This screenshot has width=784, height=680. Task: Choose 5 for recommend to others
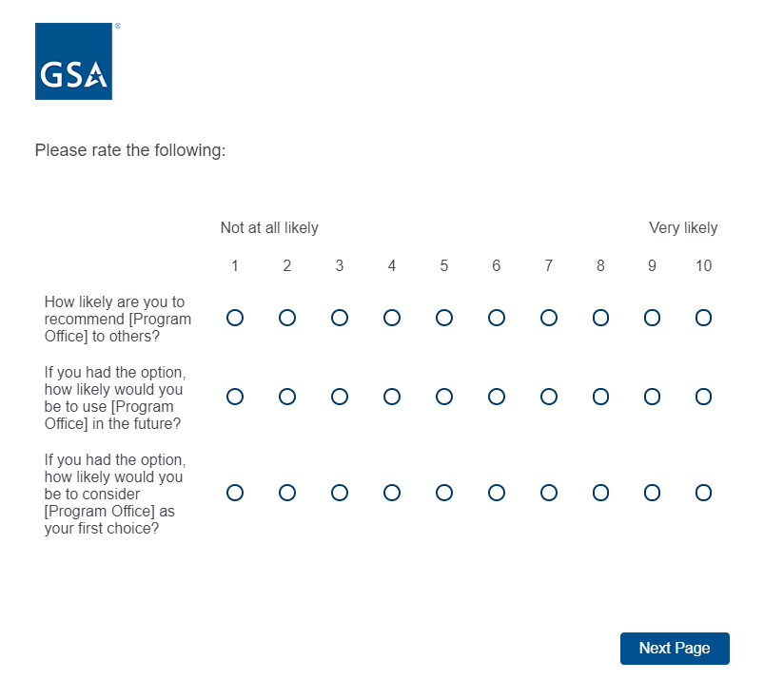pos(444,318)
